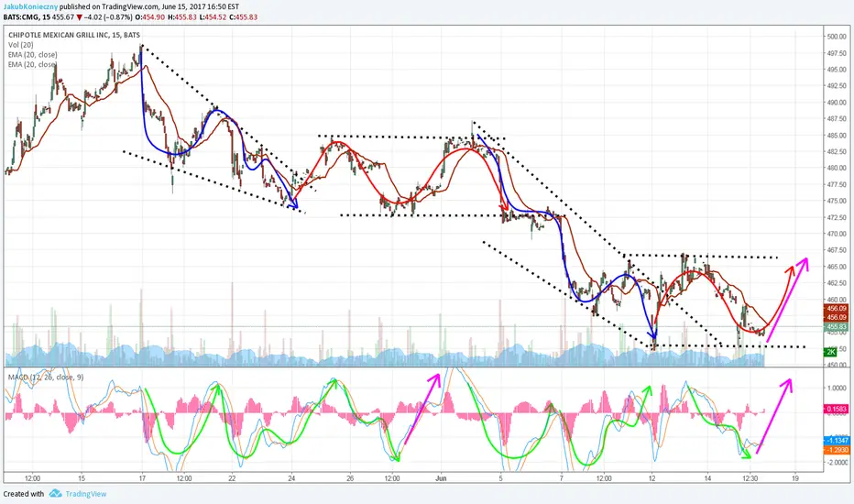Click the 485.00 price axis label

[836, 135]
